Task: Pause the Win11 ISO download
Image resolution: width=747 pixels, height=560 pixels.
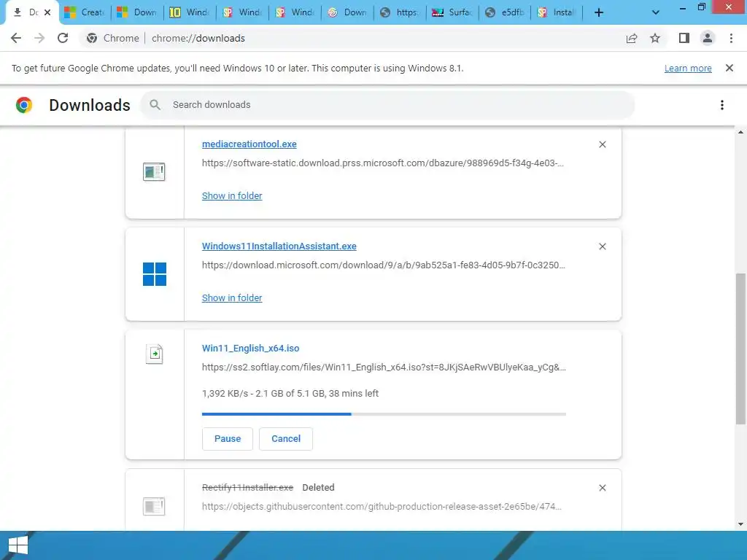Action: click(228, 438)
